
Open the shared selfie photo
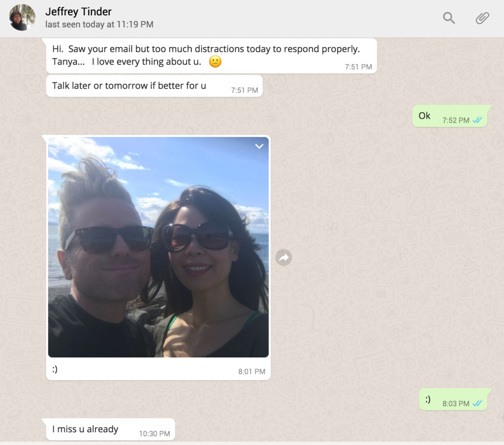[158, 247]
